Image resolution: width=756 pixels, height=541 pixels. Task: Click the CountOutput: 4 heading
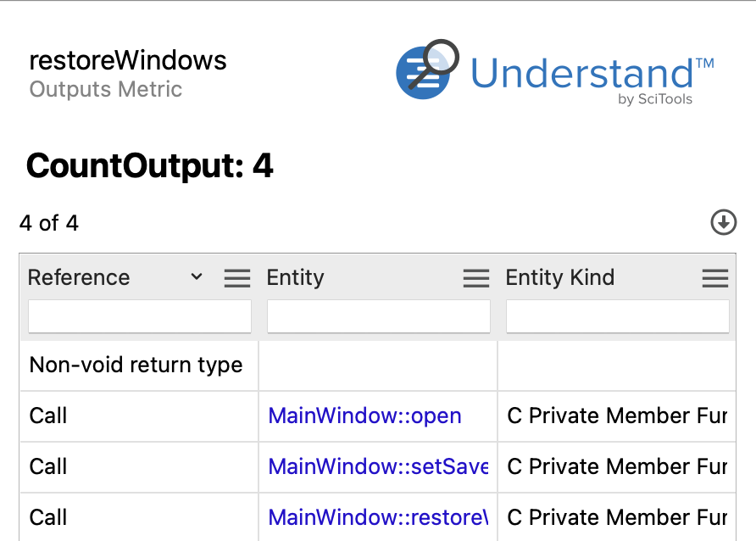tap(150, 165)
